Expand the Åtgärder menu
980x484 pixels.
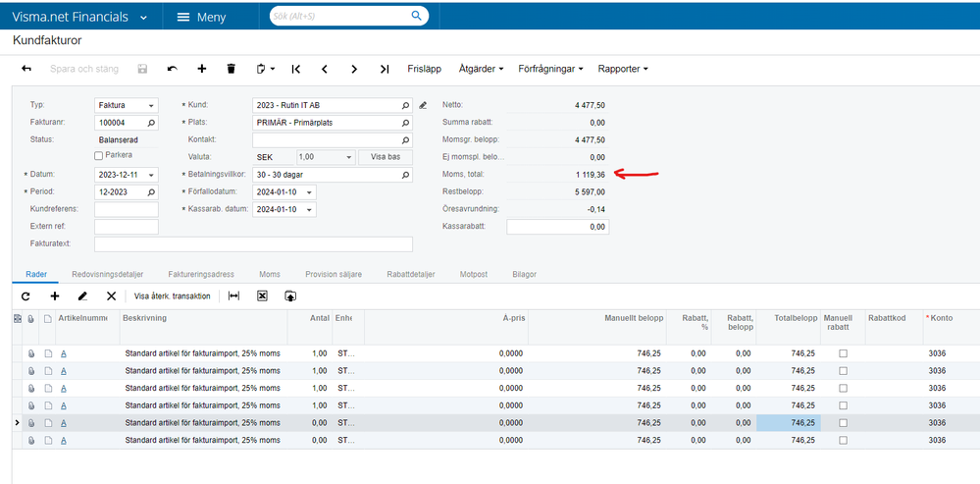[x=482, y=69]
